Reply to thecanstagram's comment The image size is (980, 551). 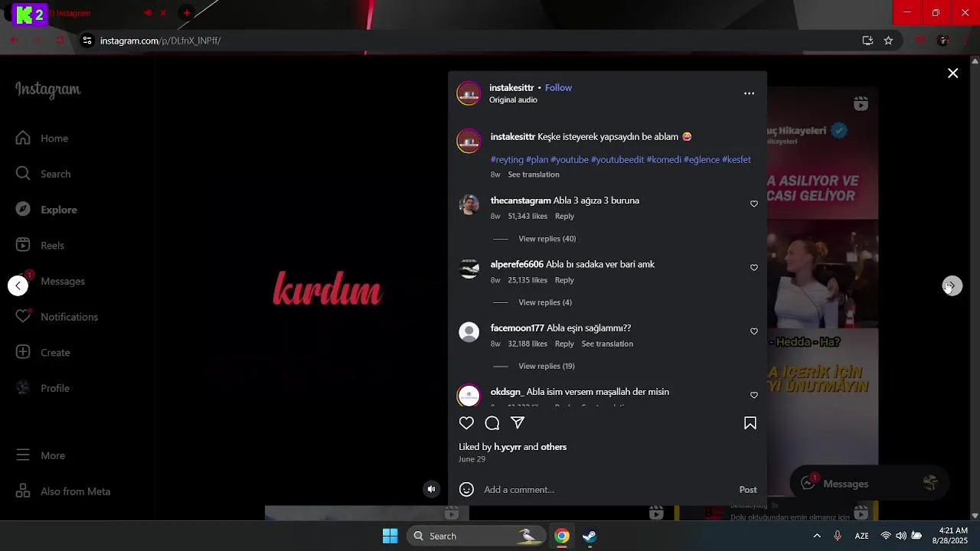[x=564, y=217]
